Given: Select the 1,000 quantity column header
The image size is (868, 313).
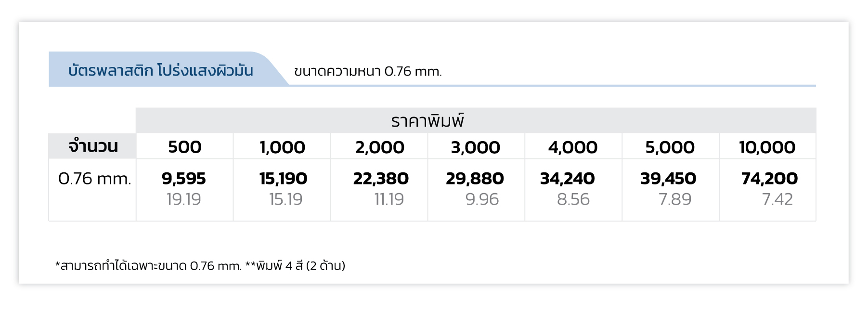Looking at the screenshot, I should point(282,146).
